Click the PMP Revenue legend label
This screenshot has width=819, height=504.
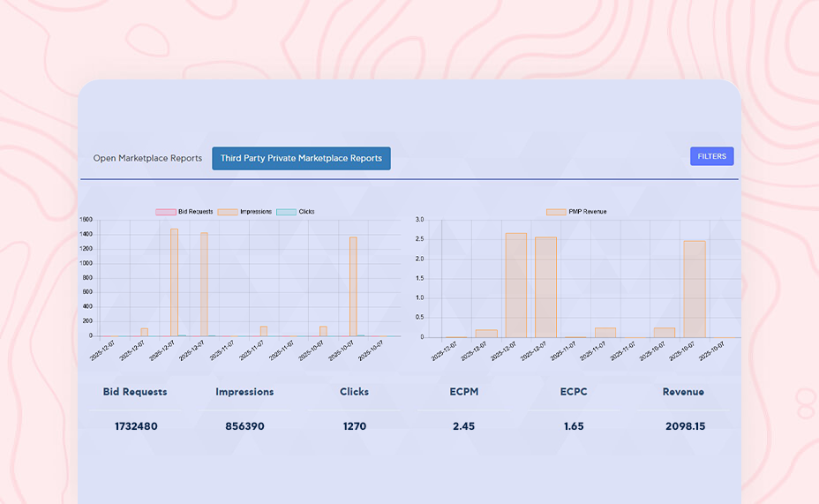(x=588, y=212)
